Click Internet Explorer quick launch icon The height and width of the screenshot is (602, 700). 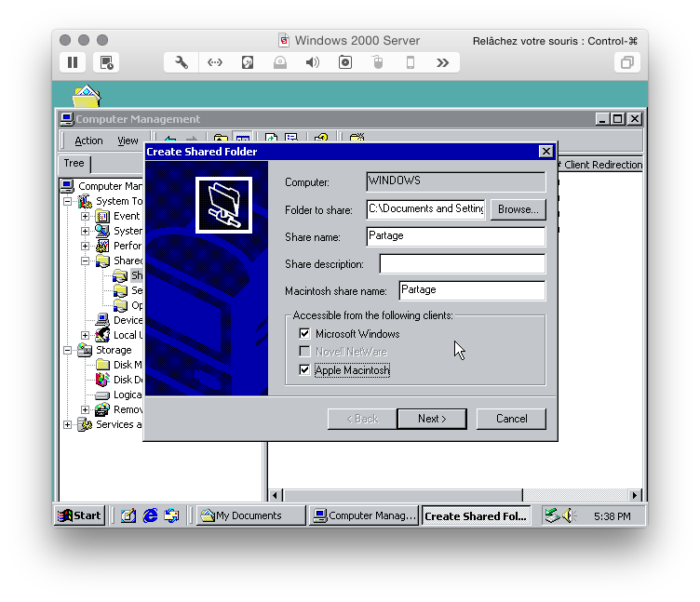150,515
